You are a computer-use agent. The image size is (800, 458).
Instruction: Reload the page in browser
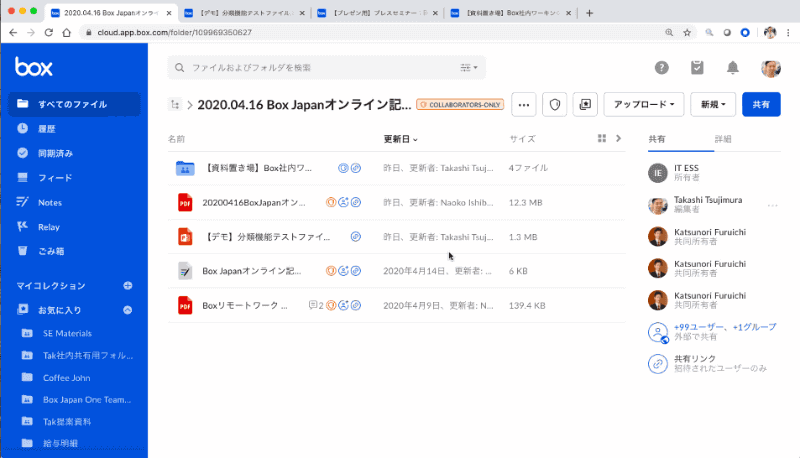[48, 32]
